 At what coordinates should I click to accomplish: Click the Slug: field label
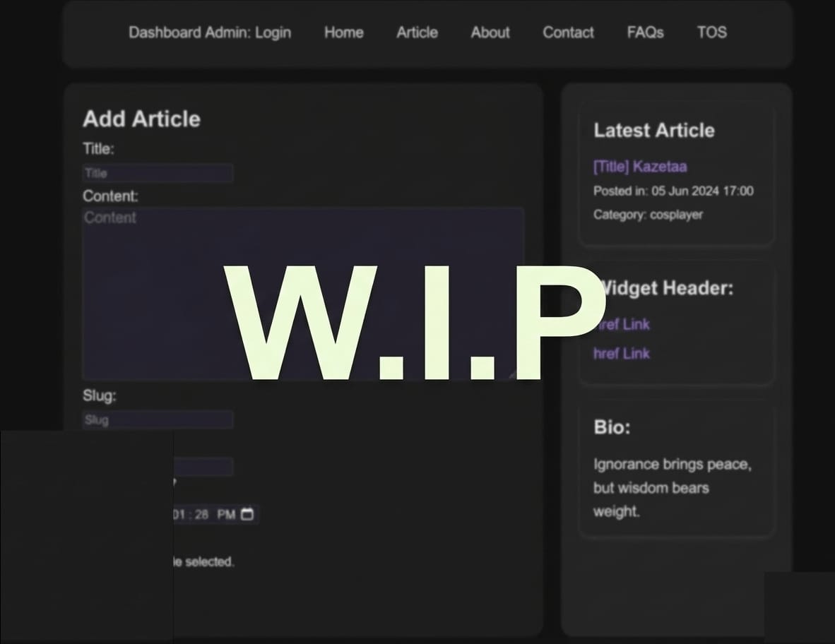click(99, 395)
